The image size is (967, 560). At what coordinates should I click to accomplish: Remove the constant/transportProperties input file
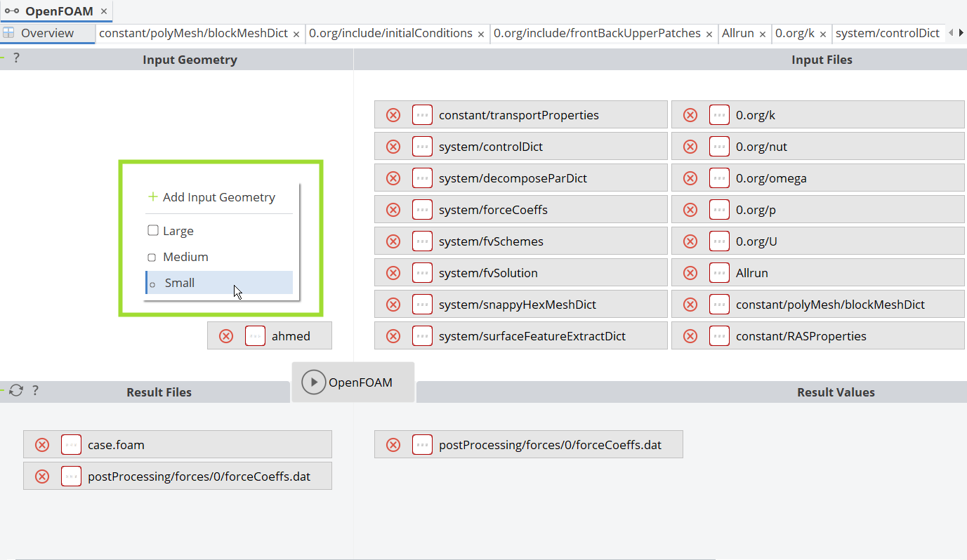[393, 115]
